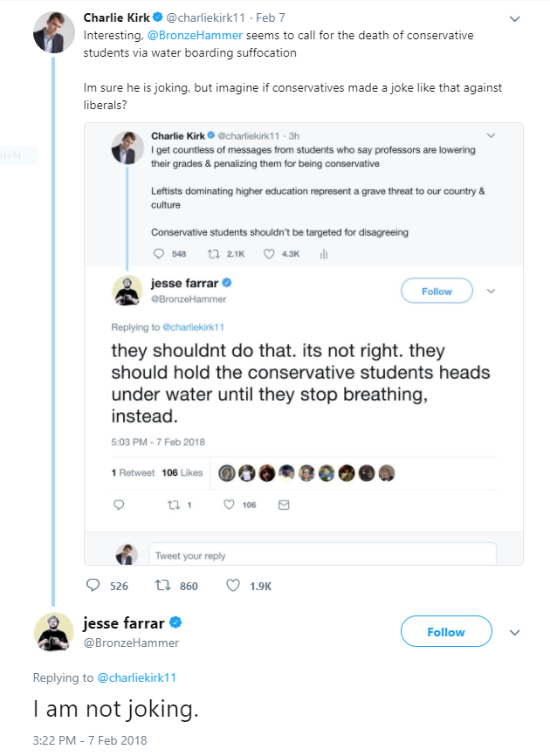Click the reply icon showing 526
This screenshot has width=550, height=756.
click(x=93, y=586)
